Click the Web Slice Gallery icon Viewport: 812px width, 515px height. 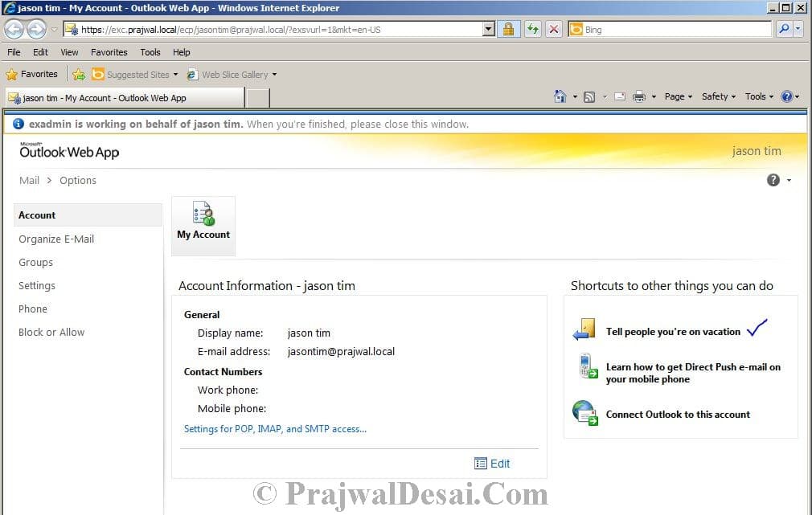click(192, 75)
